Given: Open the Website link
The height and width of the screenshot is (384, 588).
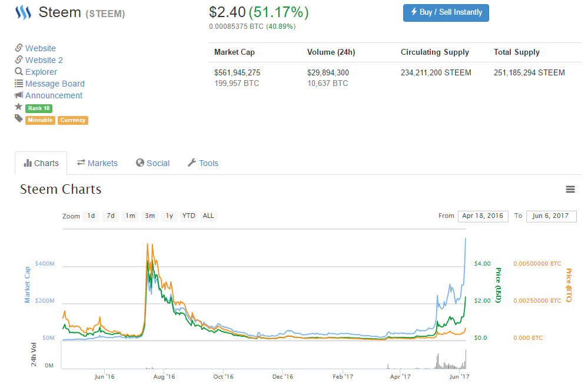Looking at the screenshot, I should (x=41, y=48).
